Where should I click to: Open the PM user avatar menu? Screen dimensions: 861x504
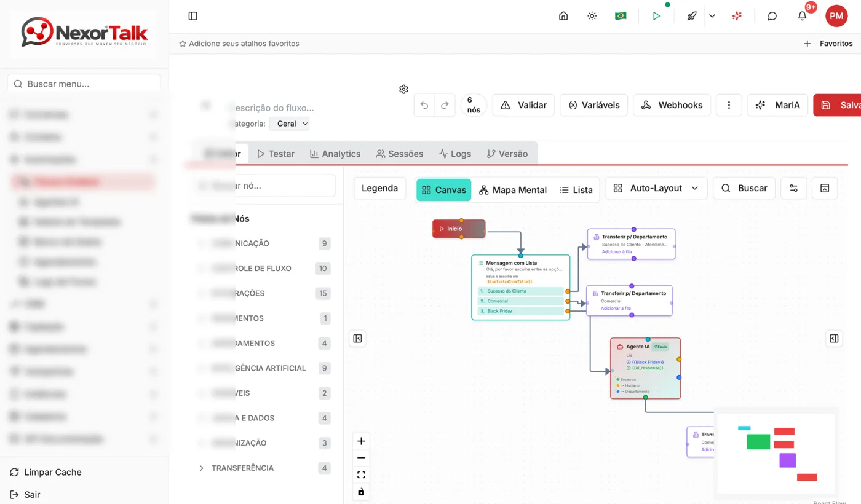tap(836, 16)
